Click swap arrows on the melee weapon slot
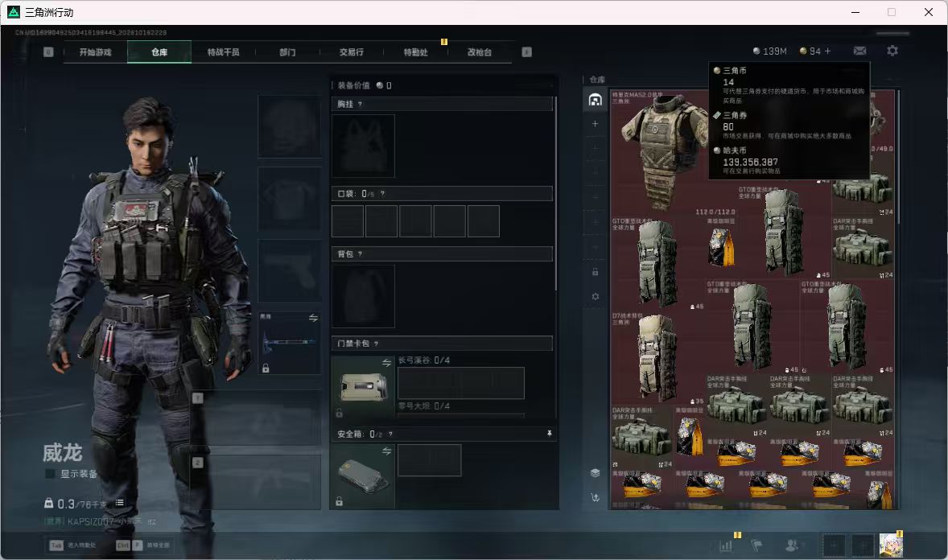948x560 pixels. tap(313, 318)
